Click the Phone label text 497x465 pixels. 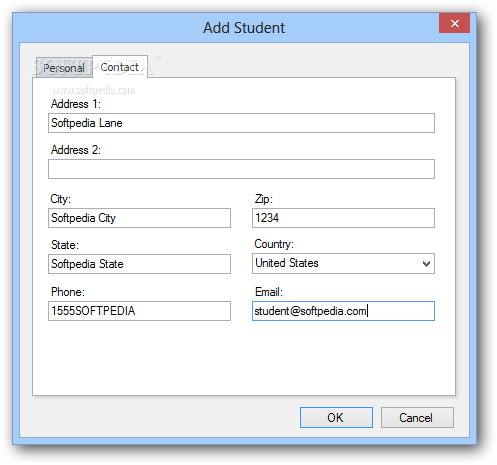point(68,292)
